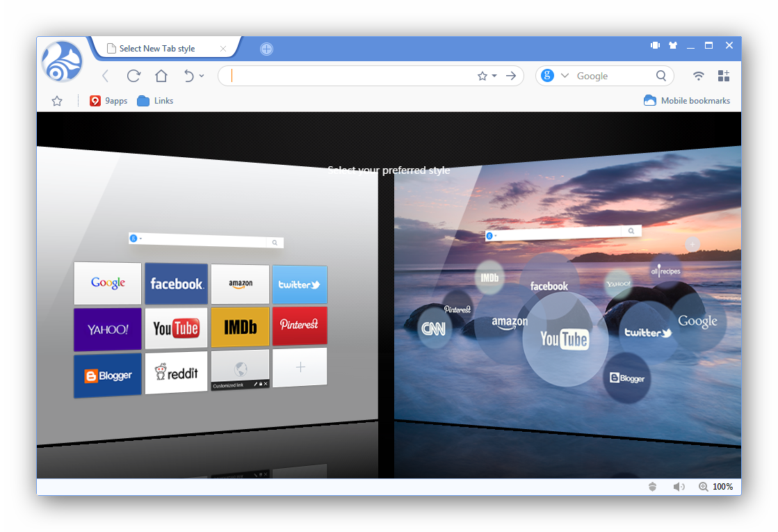Click the IMDb bubble in scenic style
The image size is (778, 532).
[489, 277]
